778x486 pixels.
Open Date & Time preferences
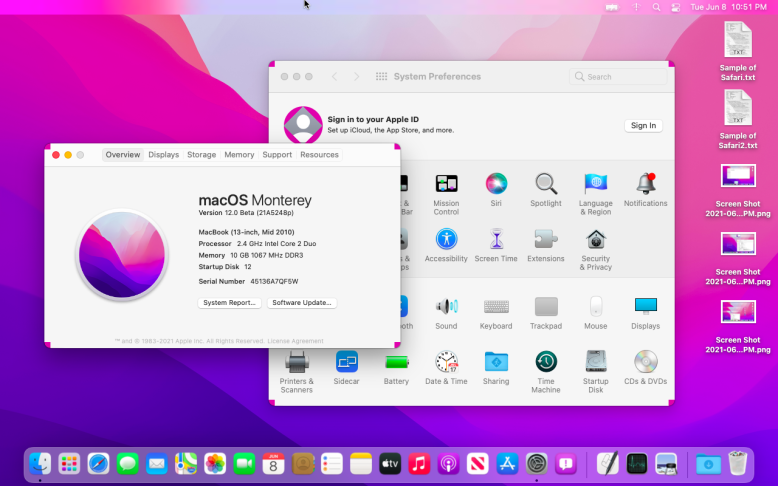(x=446, y=362)
